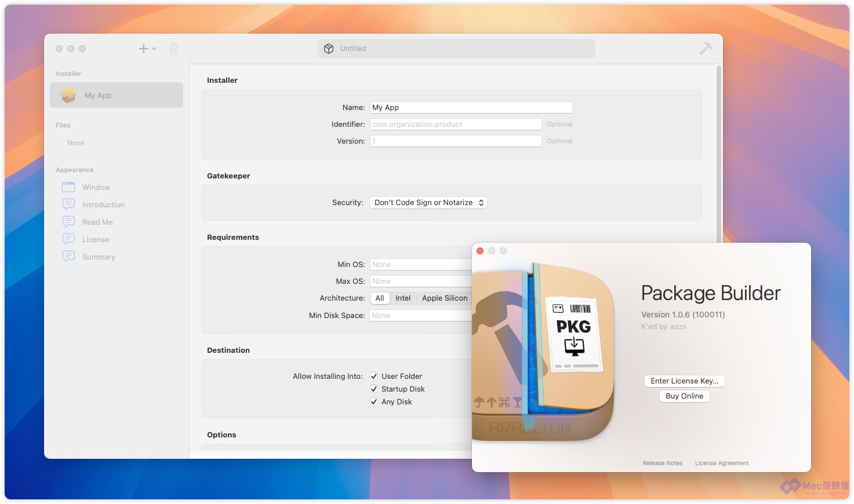Click the 'Requirements' section heading
The height and width of the screenshot is (504, 854).
pos(233,238)
